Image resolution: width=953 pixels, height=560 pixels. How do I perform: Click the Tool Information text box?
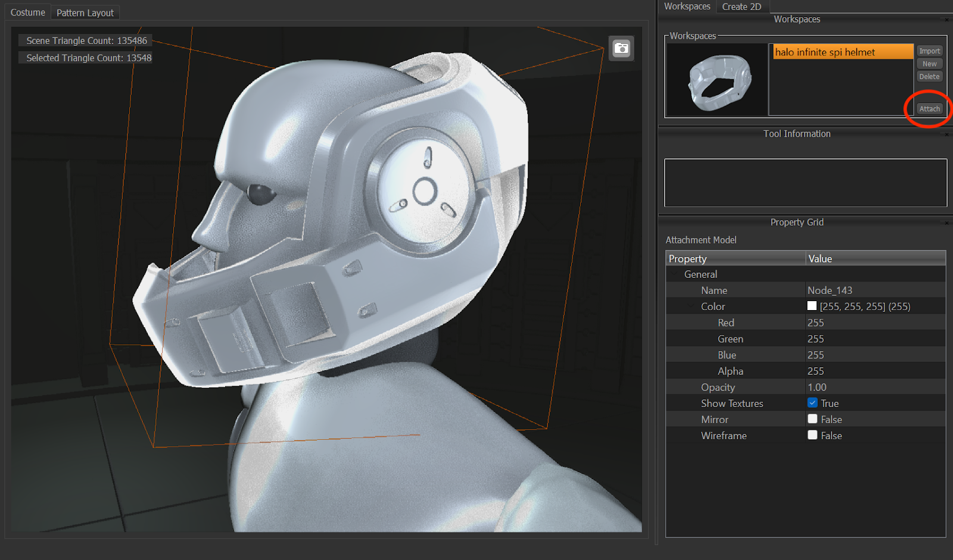tap(805, 183)
